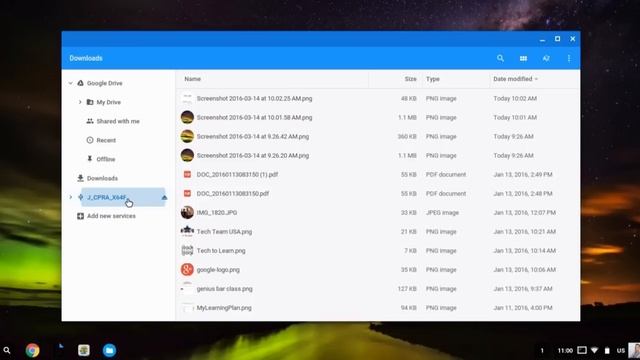This screenshot has height=360, width=640.
Task: Click Tech to Learn.png thumbnail
Action: click(x=187, y=251)
